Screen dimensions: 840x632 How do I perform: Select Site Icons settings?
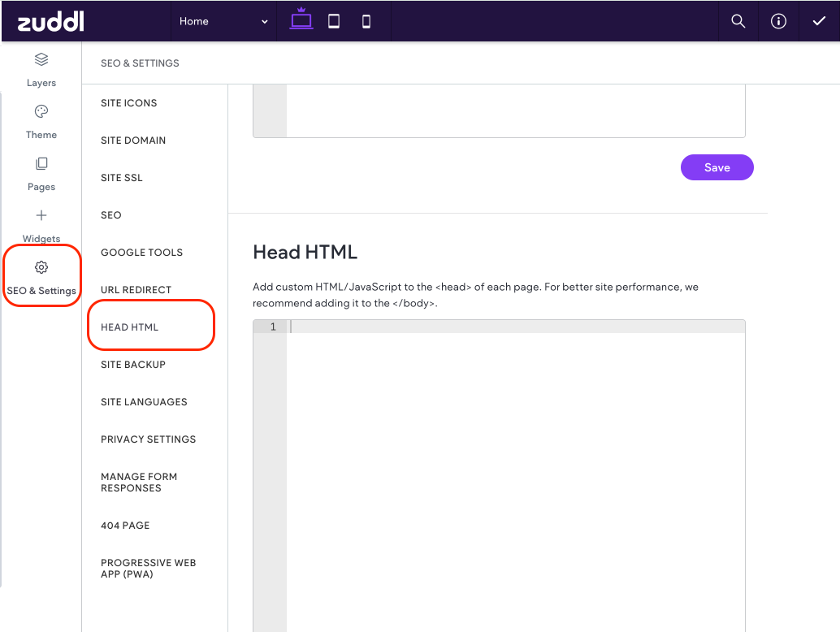pos(128,103)
